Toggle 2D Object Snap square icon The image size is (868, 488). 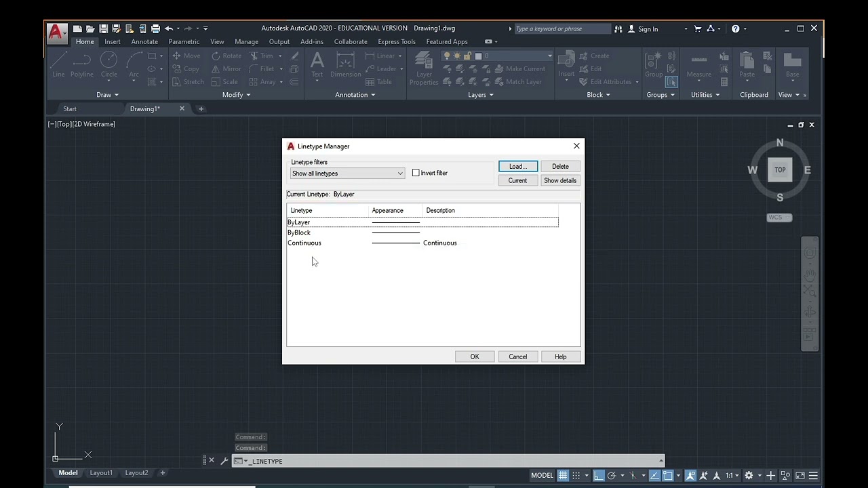point(668,476)
